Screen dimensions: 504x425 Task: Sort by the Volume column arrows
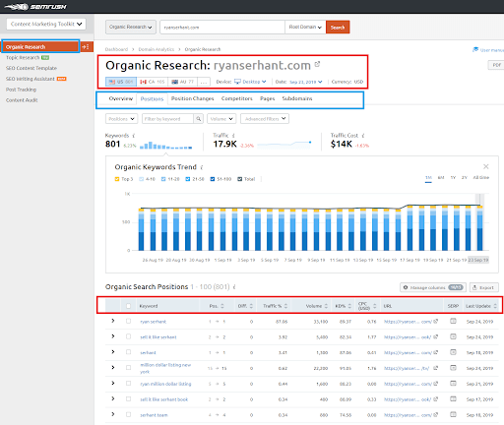(x=326, y=306)
